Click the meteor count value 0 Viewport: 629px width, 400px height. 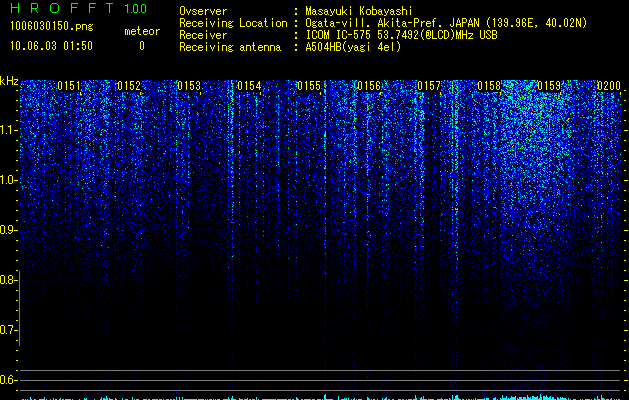click(142, 46)
